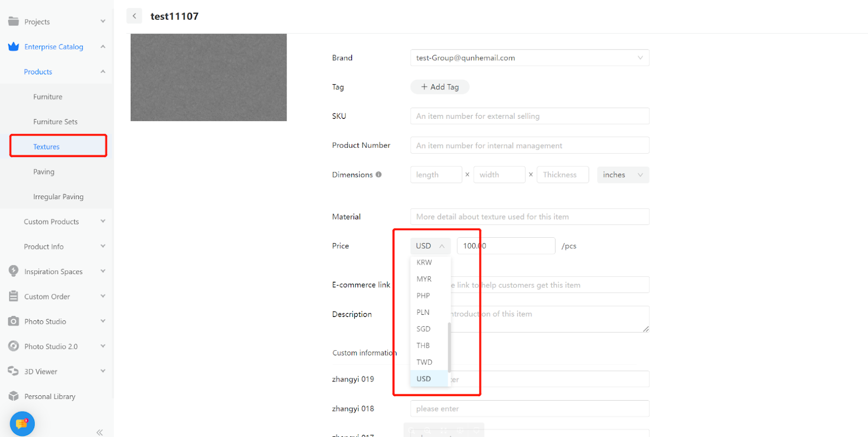Open the inches unit dropdown
Viewport: 868px width, 437px height.
[x=623, y=175]
